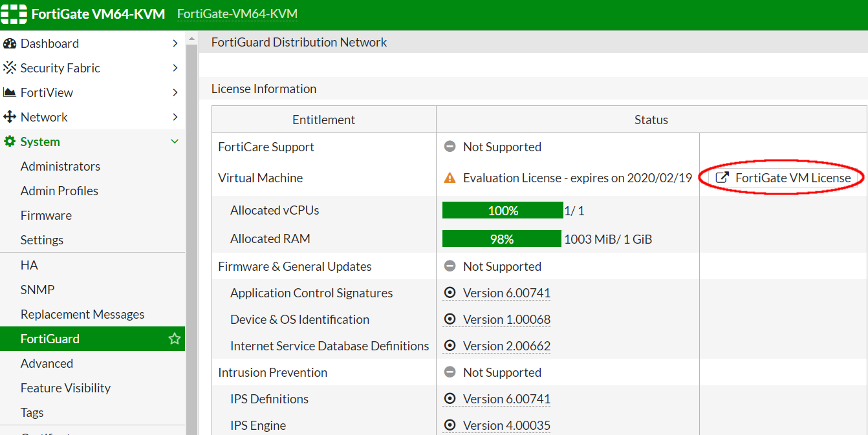
Task: Collapse the System menu chevron
Action: (175, 142)
